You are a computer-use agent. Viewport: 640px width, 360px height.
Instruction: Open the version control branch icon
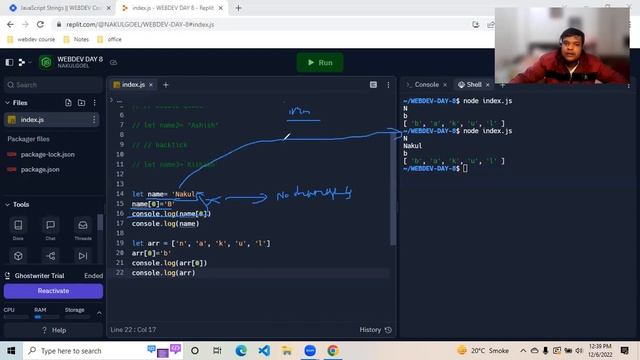click(22, 62)
